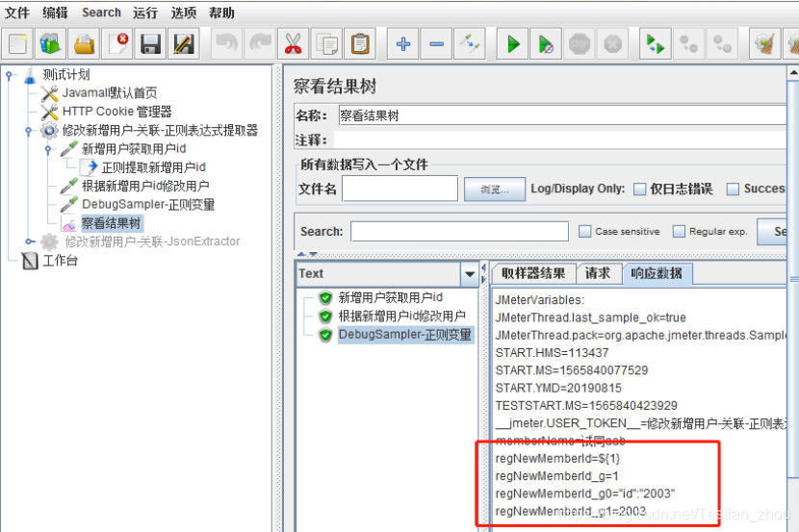Click the Open file folder icon
The image size is (799, 532).
(85, 44)
